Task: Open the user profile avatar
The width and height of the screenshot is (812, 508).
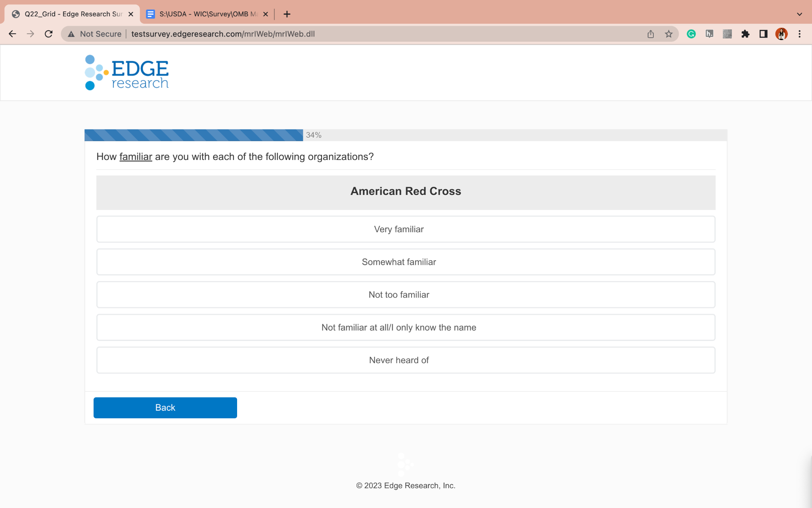Action: click(781, 34)
